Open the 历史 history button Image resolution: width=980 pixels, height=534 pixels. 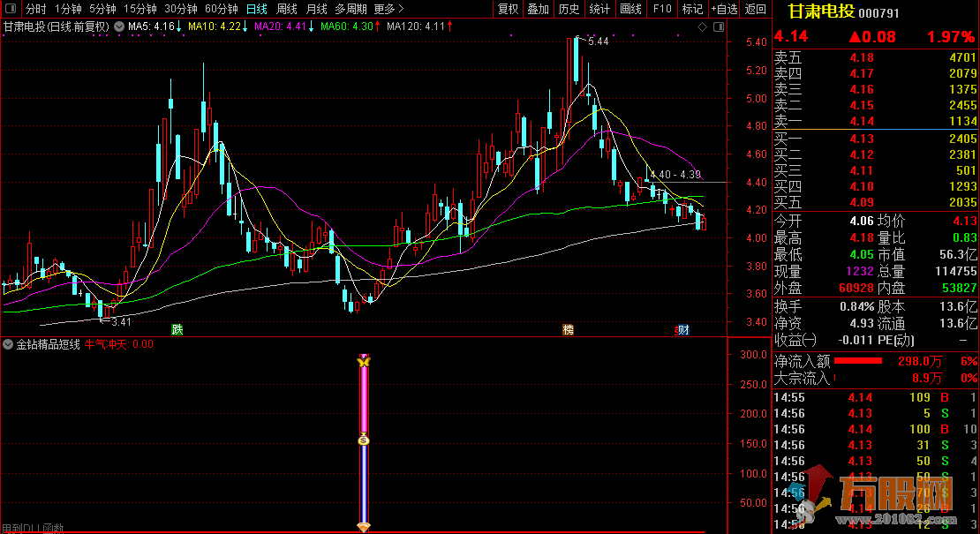(x=569, y=9)
